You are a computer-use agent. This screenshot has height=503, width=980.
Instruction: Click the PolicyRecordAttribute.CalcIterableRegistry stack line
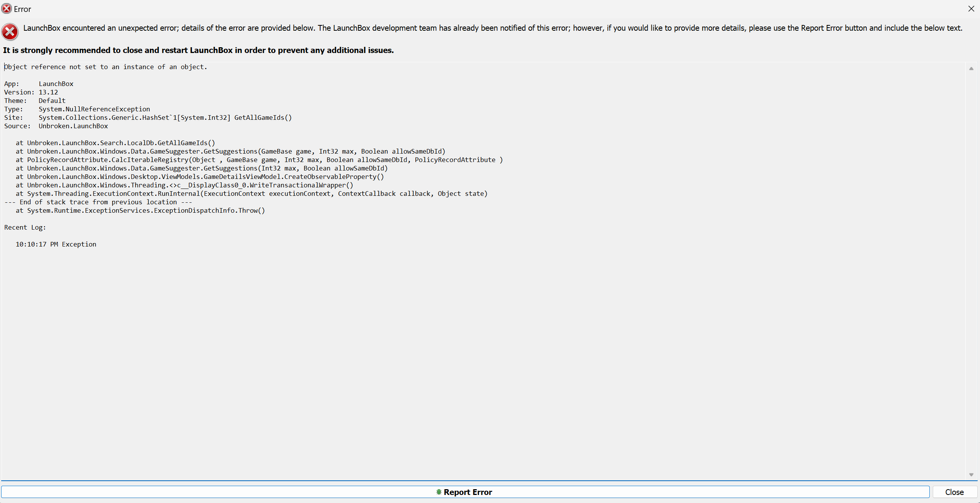point(259,160)
